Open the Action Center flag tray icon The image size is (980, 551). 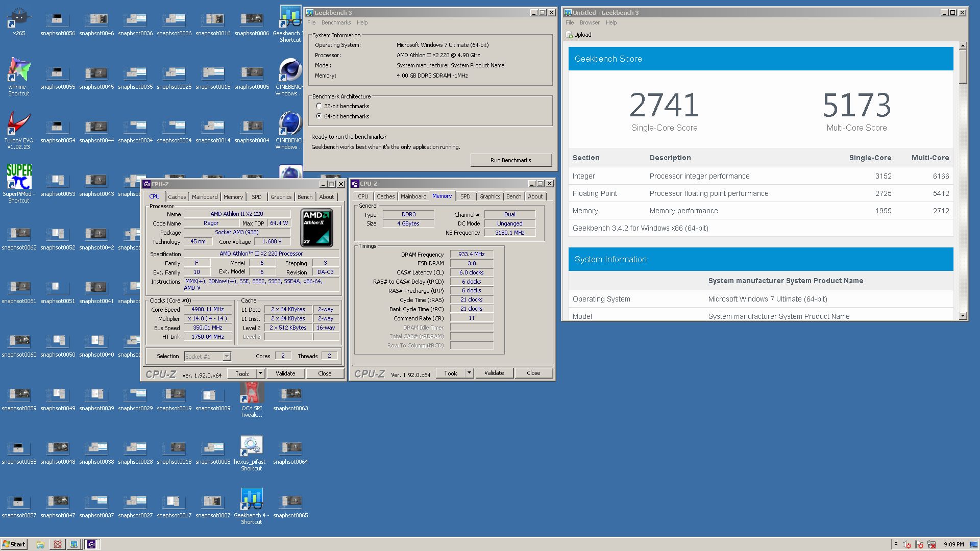[x=919, y=544]
